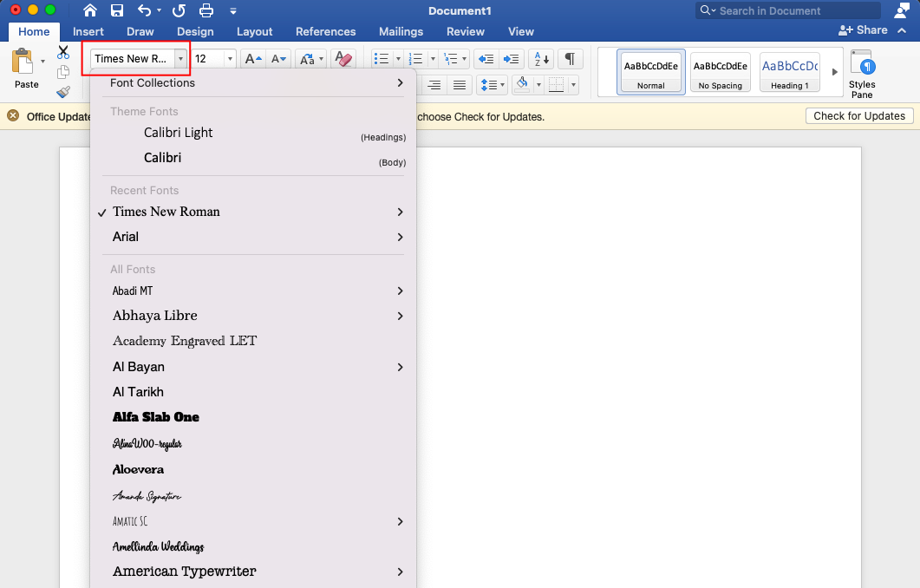This screenshot has height=588, width=920.
Task: Expand shading color arrow
Action: tap(538, 86)
